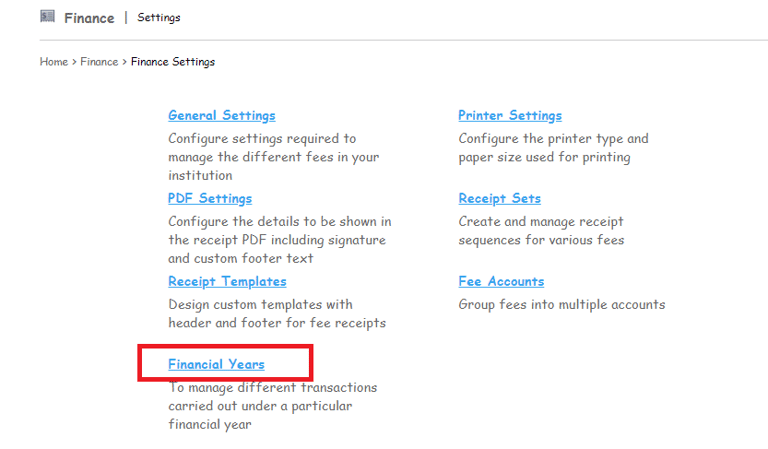
Task: Click description about receipt PDF signature
Action: [278, 240]
